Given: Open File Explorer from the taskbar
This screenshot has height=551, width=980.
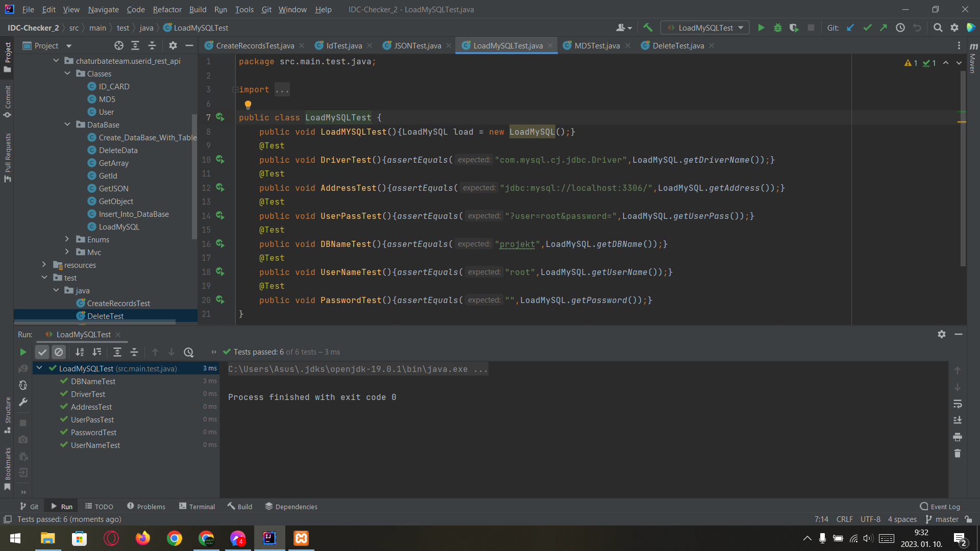Looking at the screenshot, I should (x=48, y=538).
